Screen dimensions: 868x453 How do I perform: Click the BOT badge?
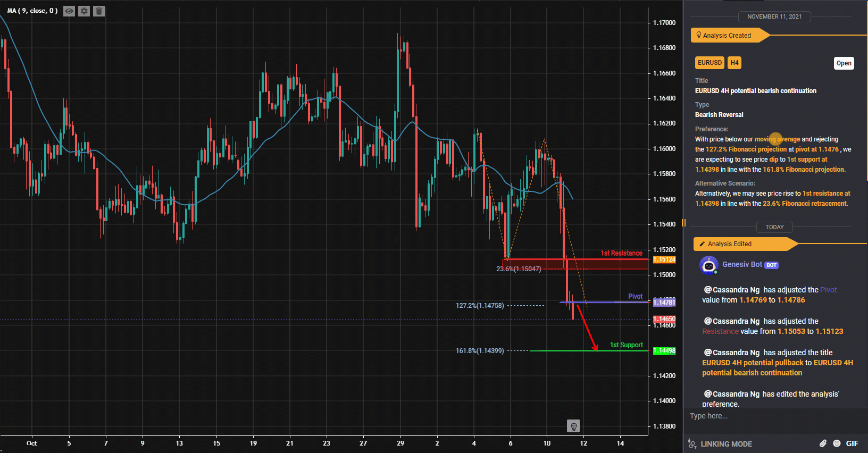(x=772, y=265)
